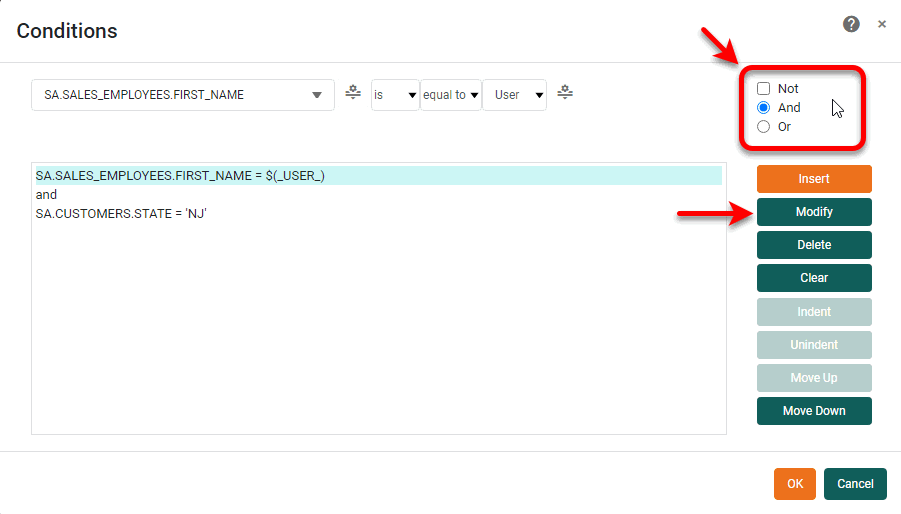Expand the User value type dropdown
Screen dimensions: 901x514
coord(514,95)
